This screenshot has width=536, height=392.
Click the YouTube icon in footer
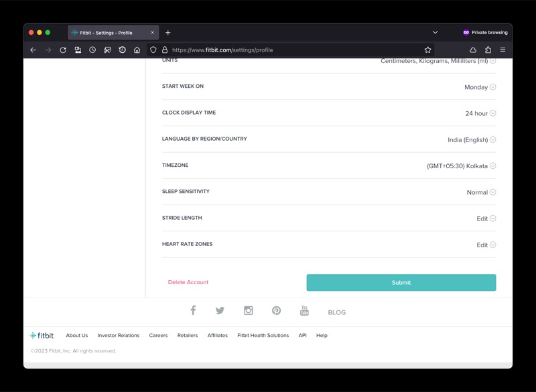(304, 310)
